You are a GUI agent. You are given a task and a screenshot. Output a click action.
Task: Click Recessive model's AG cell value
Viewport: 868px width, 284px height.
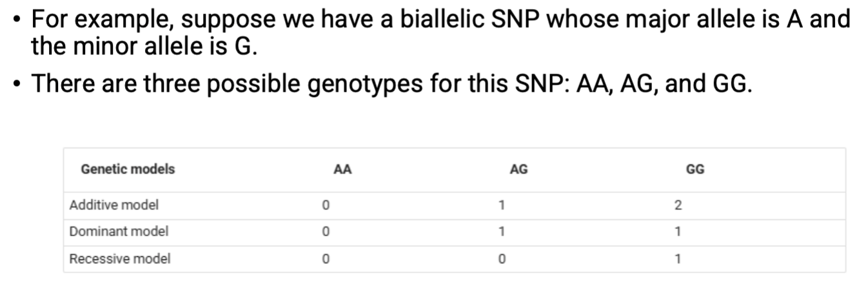pyautogui.click(x=501, y=259)
